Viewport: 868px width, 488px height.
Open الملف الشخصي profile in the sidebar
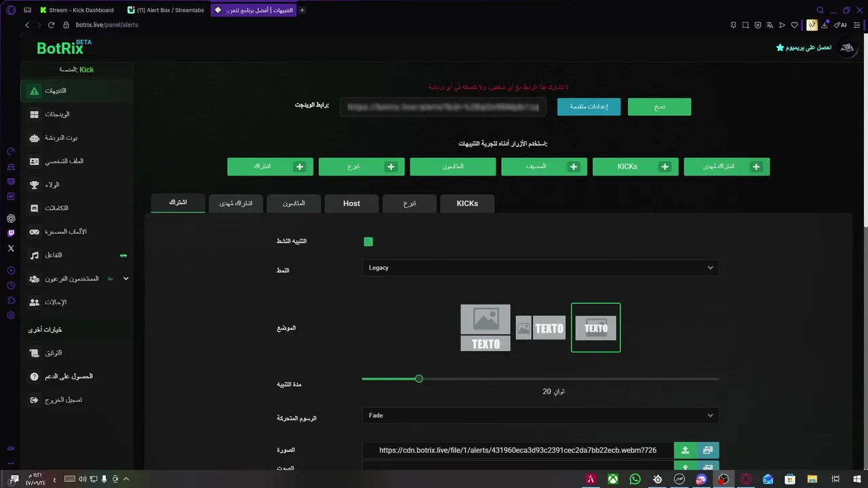click(77, 161)
